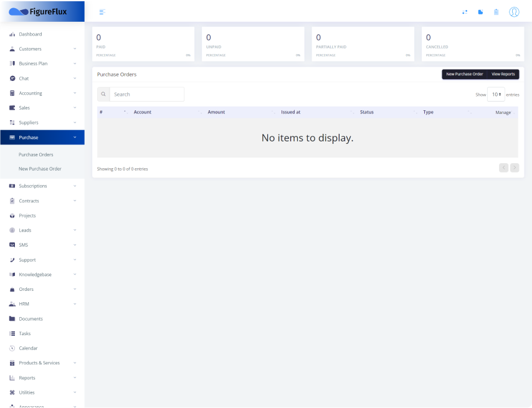Click the file note icon in the top bar
Image resolution: width=532 pixels, height=408 pixels.
tap(480, 12)
